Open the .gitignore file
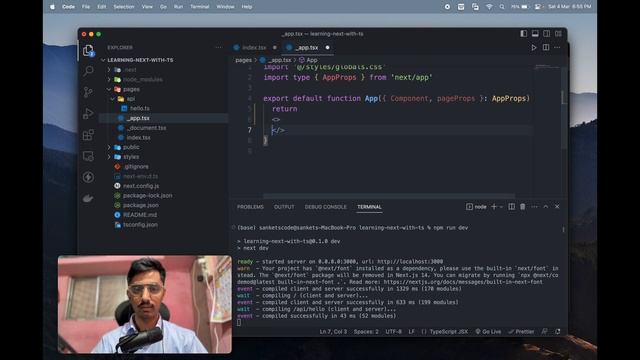The width and height of the screenshot is (640, 360). (136, 167)
